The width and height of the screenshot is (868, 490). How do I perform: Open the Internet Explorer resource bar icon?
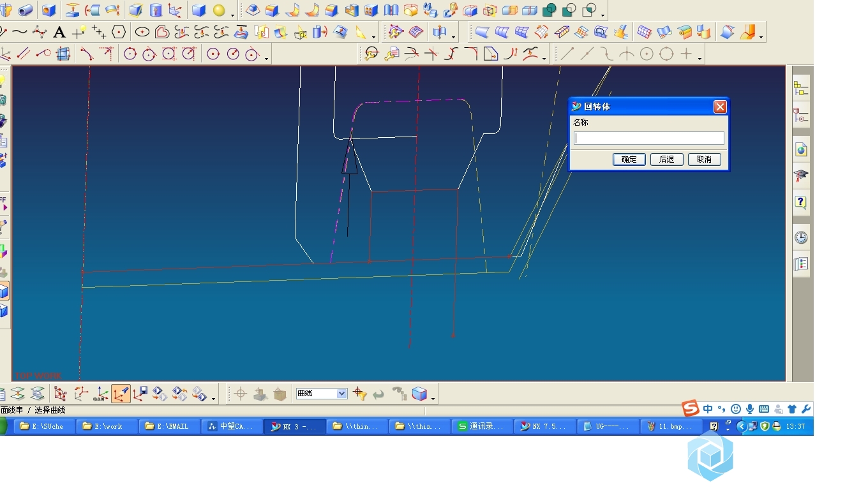801,149
